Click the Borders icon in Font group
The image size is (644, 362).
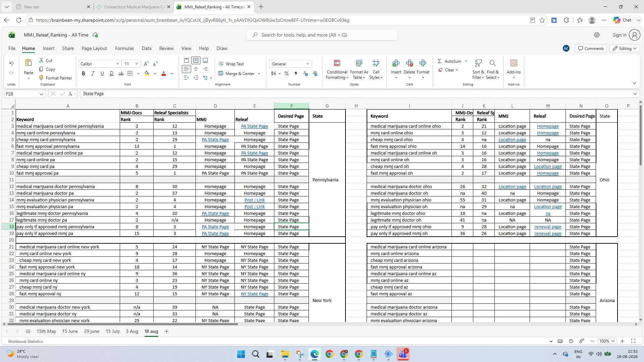click(x=130, y=73)
